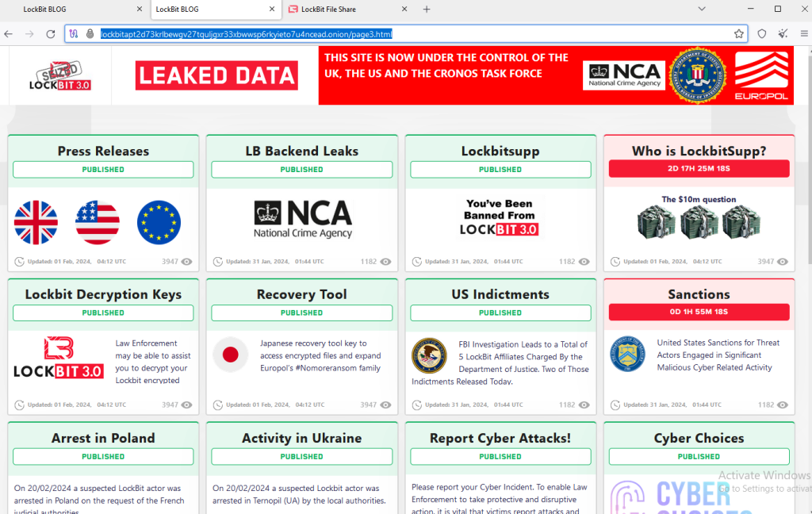
Task: Bookmark this page with the star
Action: click(x=738, y=33)
